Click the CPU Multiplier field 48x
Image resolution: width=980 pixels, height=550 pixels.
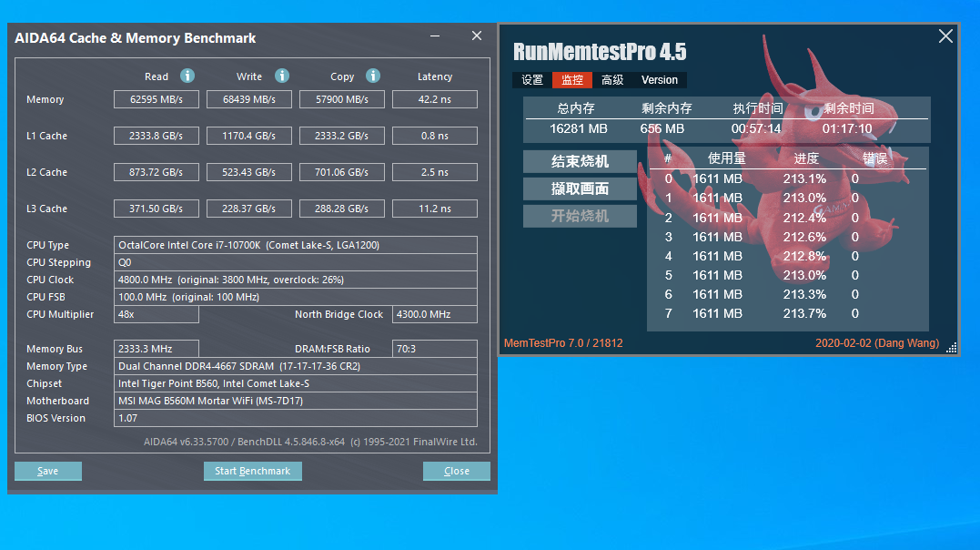point(157,314)
